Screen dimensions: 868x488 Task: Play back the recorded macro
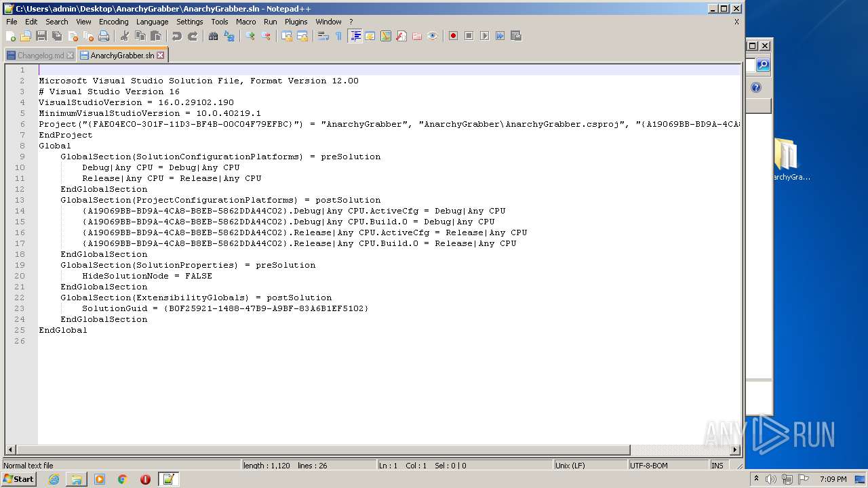coord(484,36)
